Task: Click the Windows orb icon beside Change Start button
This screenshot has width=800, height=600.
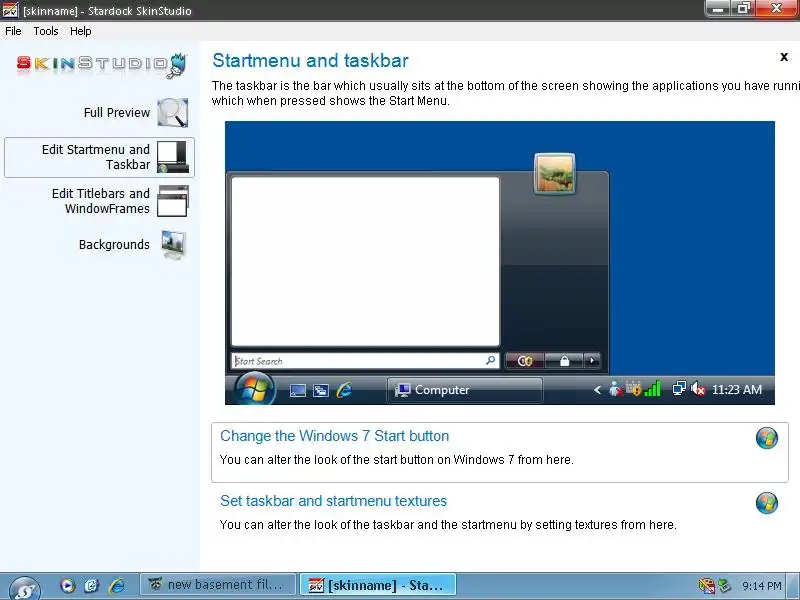Action: 767,438
